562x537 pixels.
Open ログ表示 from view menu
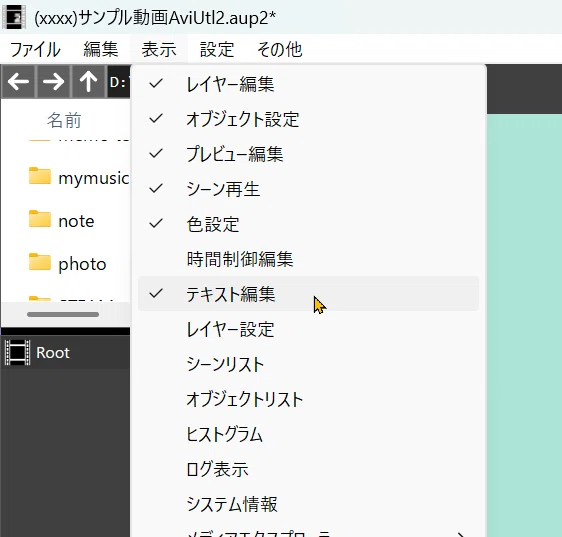coord(308,469)
